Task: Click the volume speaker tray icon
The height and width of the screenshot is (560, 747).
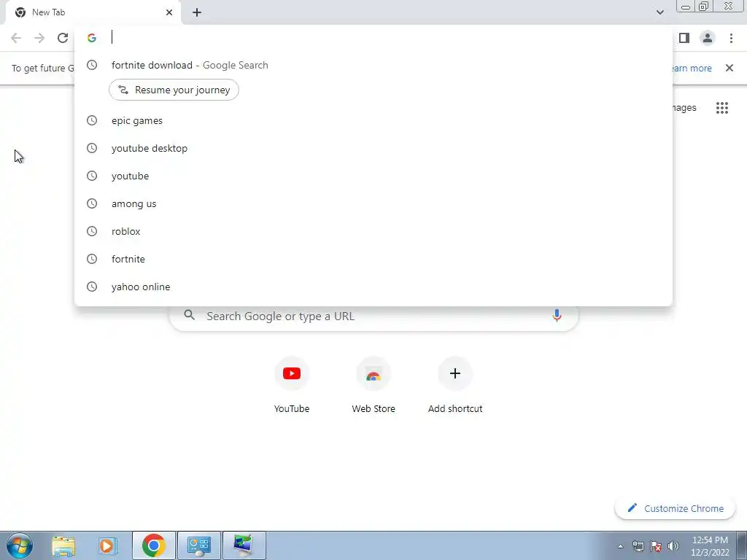Action: 673,546
